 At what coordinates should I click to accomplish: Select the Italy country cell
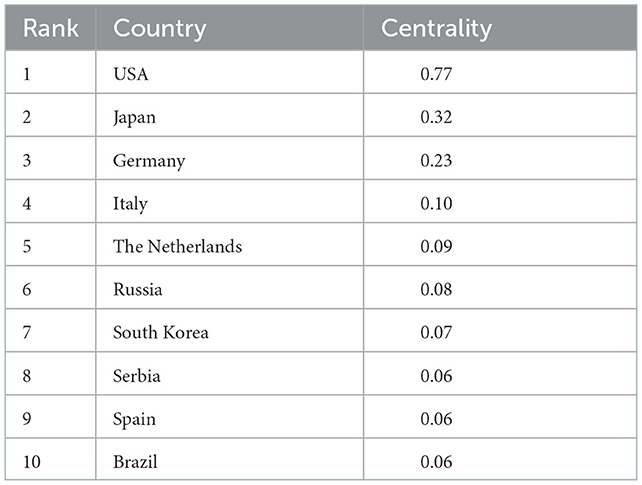tap(130, 204)
